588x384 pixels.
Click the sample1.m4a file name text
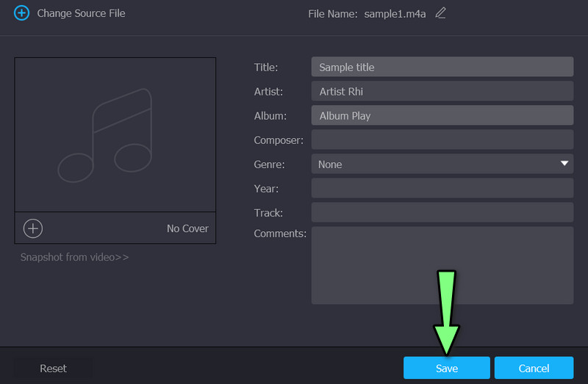(395, 13)
